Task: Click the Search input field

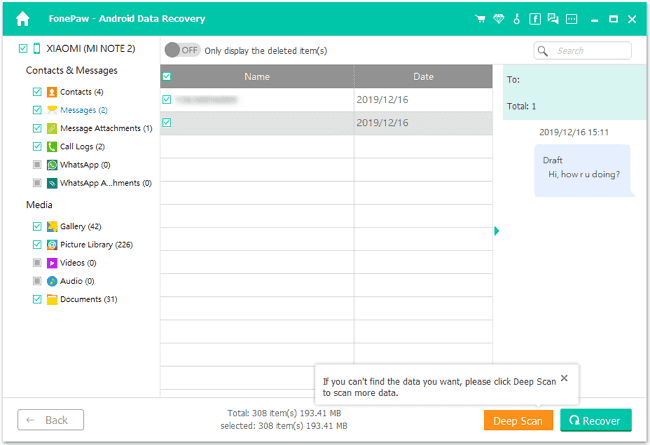Action: [582, 51]
